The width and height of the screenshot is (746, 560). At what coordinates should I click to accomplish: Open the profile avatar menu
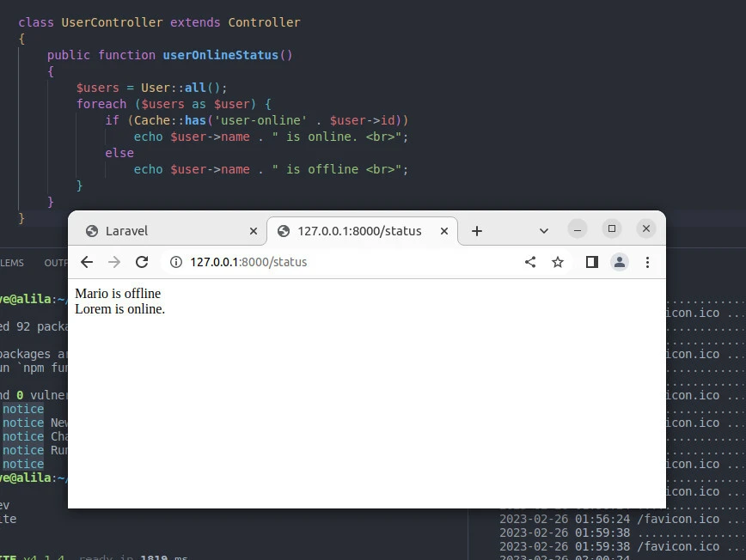(620, 262)
